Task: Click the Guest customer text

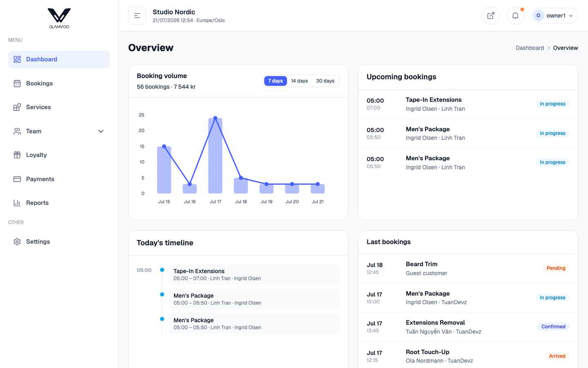Action: [x=426, y=273]
